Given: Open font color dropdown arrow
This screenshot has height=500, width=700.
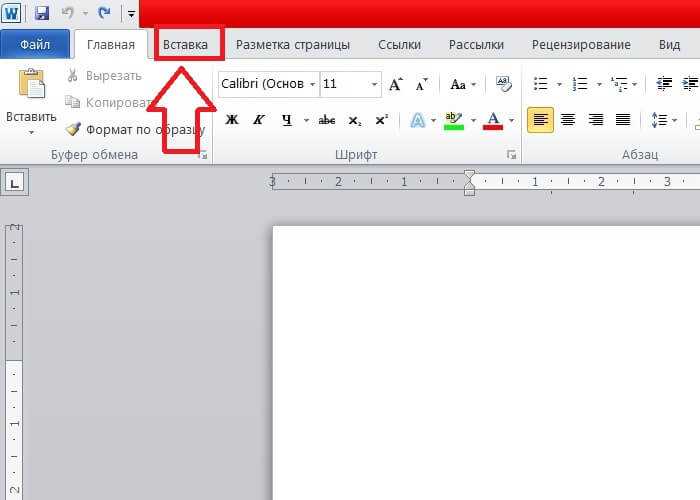Looking at the screenshot, I should pos(512,120).
